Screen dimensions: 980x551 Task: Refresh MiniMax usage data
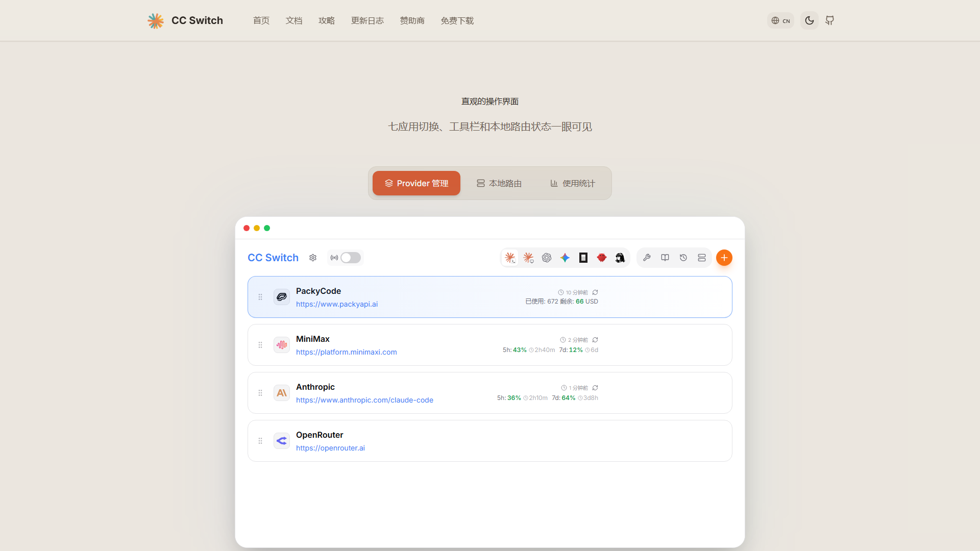pyautogui.click(x=595, y=340)
